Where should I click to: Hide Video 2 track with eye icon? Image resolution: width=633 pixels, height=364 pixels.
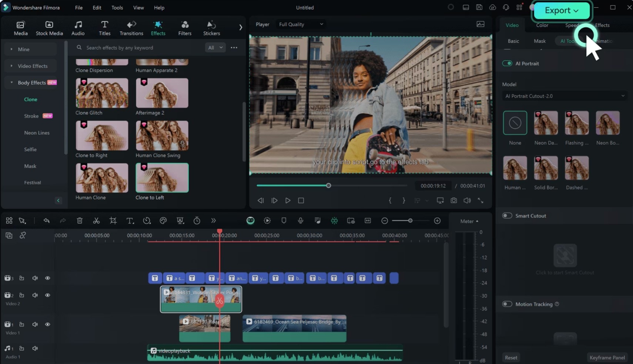point(48,295)
